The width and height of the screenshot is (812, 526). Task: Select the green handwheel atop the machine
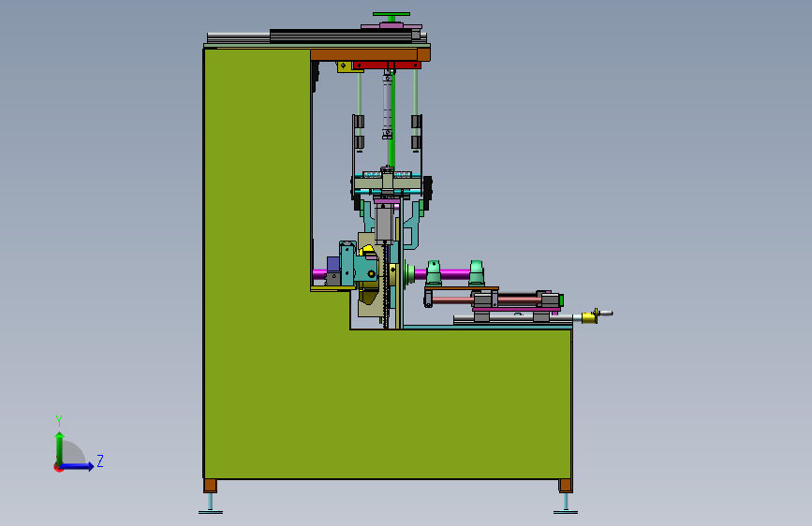tap(391, 14)
